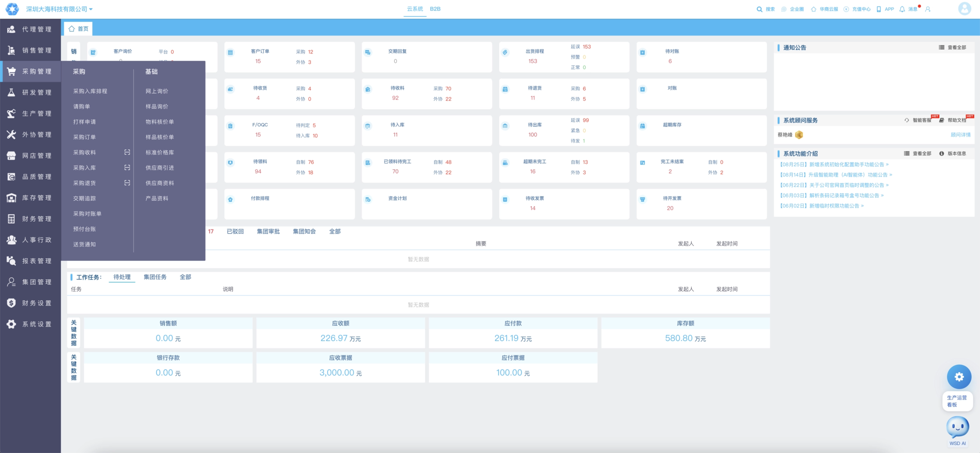Viewport: 980px width, 453px height.
Task: Open 帮助文档 link
Action: click(x=953, y=120)
